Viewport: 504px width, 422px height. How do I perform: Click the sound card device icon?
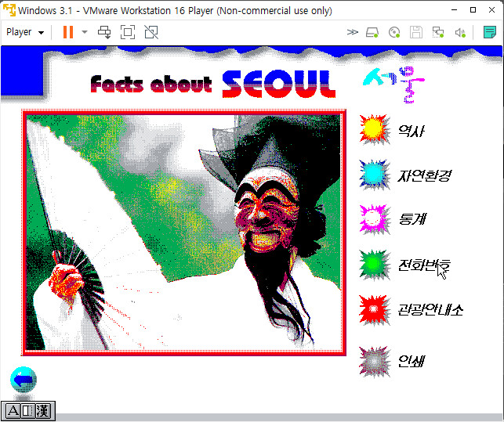[x=460, y=32]
